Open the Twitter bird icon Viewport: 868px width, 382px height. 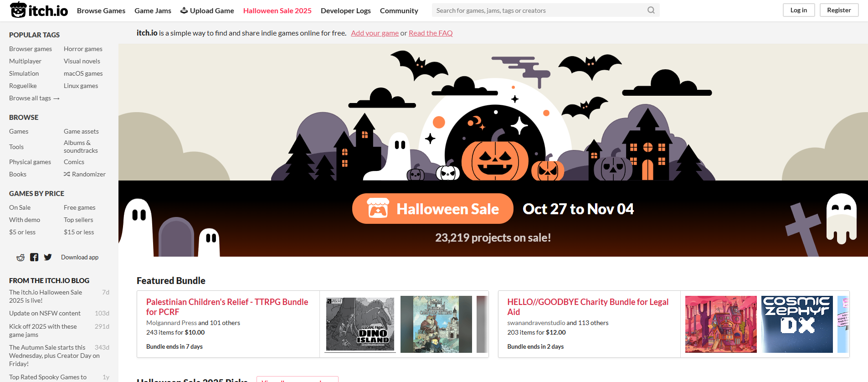pyautogui.click(x=48, y=257)
